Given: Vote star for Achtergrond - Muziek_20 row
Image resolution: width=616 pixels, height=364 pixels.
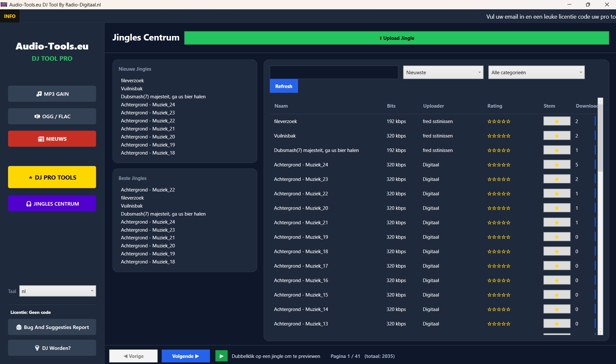Looking at the screenshot, I should coord(557,208).
